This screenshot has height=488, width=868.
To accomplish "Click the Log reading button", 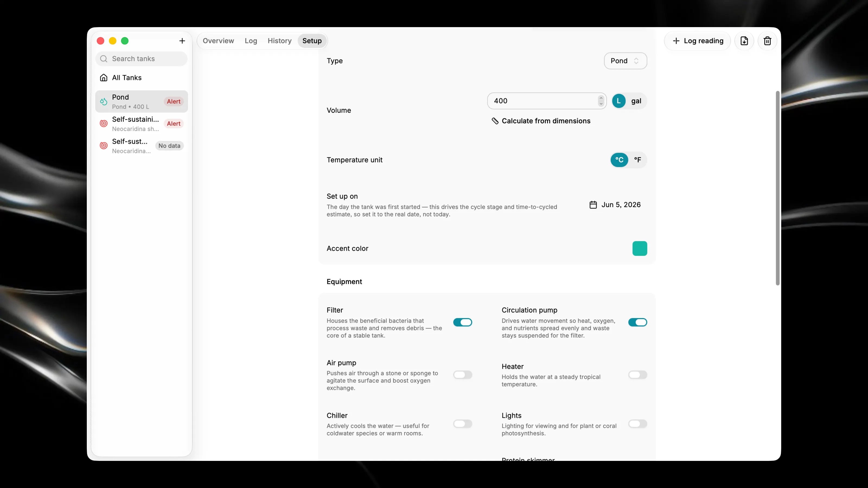I will click(x=697, y=41).
